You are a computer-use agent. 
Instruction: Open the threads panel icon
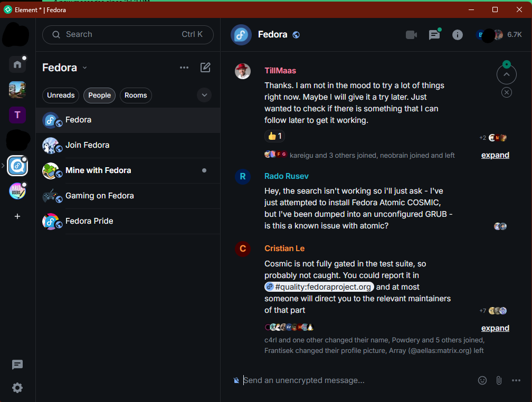(434, 35)
